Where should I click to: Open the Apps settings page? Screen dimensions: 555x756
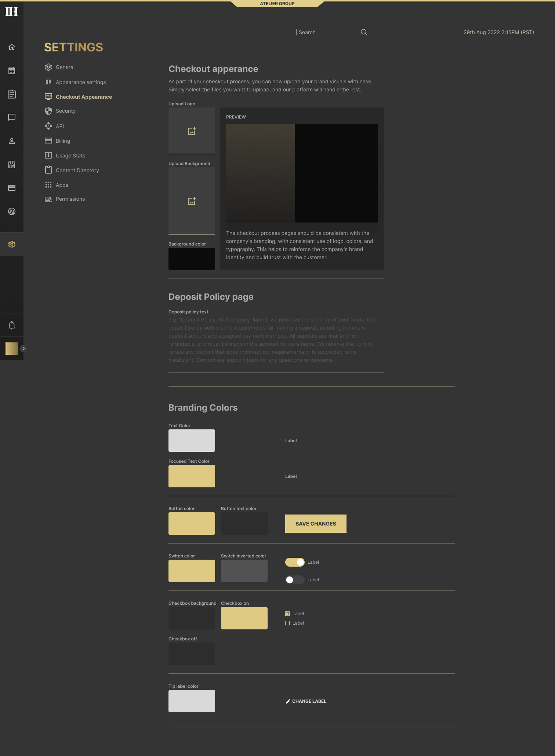57,185
